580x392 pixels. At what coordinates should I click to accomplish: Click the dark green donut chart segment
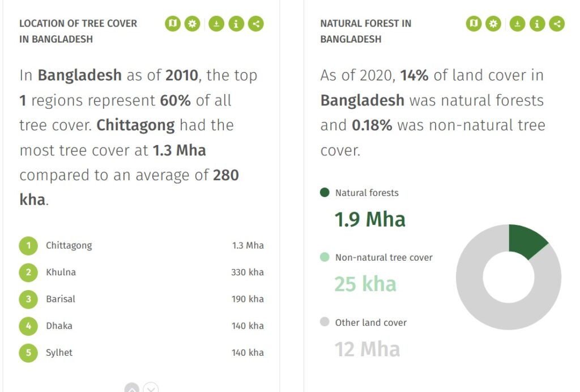(x=526, y=241)
